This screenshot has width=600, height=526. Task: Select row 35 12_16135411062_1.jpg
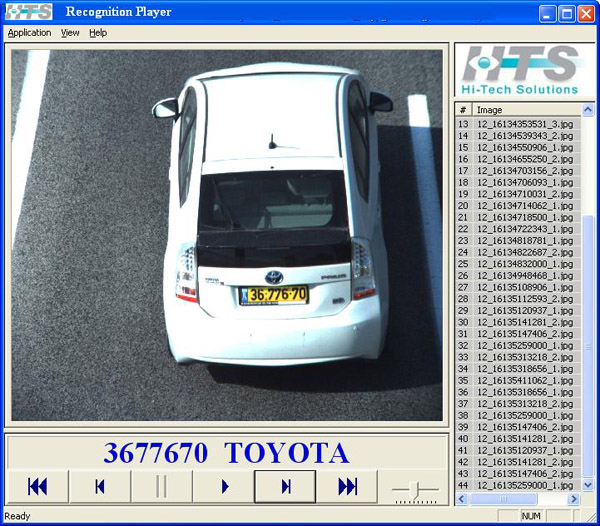coord(518,381)
